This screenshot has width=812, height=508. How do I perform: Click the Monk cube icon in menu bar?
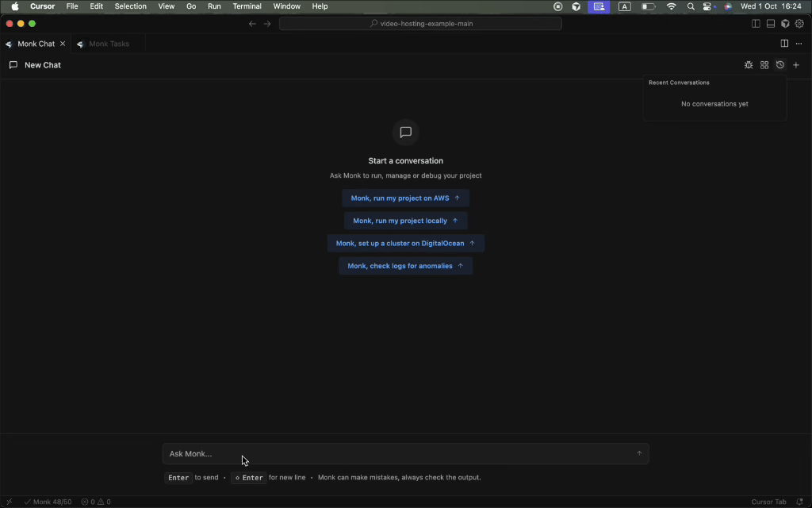(576, 6)
